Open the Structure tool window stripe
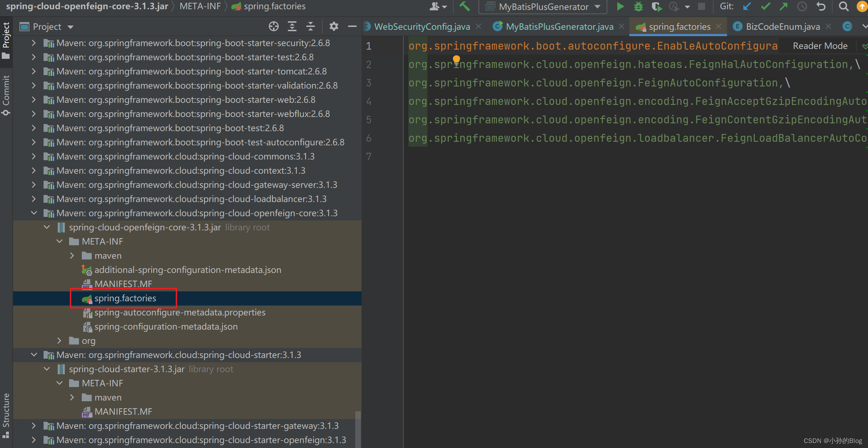Screen dimensions: 868x448 click(x=6, y=415)
